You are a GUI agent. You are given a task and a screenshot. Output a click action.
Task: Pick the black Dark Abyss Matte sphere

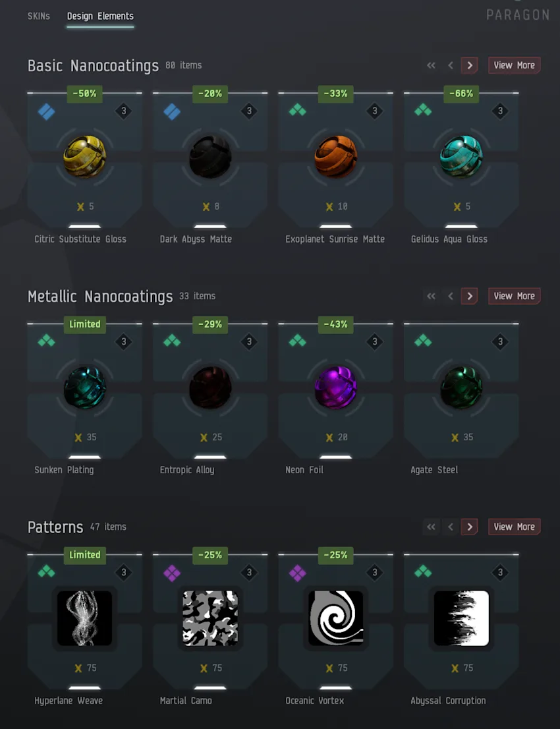click(210, 157)
